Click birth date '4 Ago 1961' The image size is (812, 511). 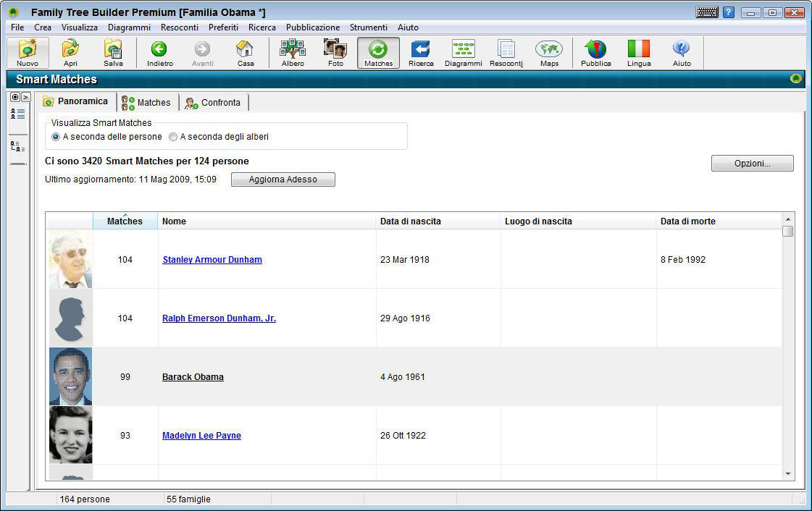[402, 377]
